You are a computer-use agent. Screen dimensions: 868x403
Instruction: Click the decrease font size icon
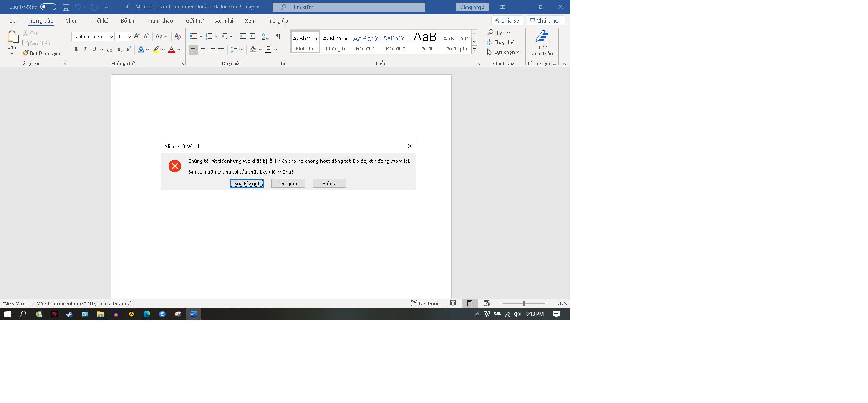(146, 36)
